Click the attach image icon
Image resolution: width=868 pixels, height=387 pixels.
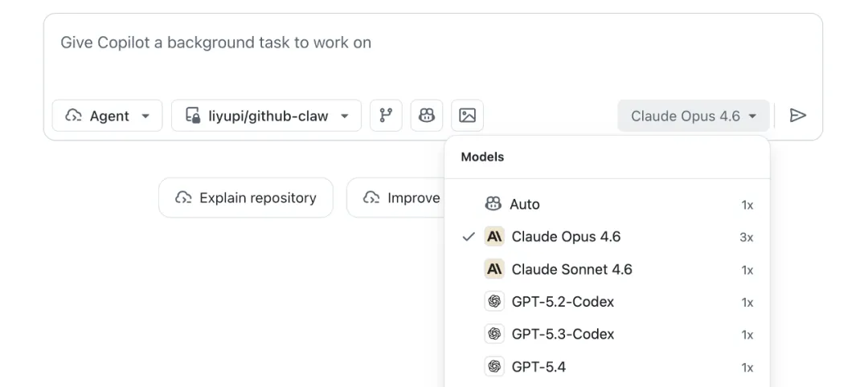[x=467, y=116]
